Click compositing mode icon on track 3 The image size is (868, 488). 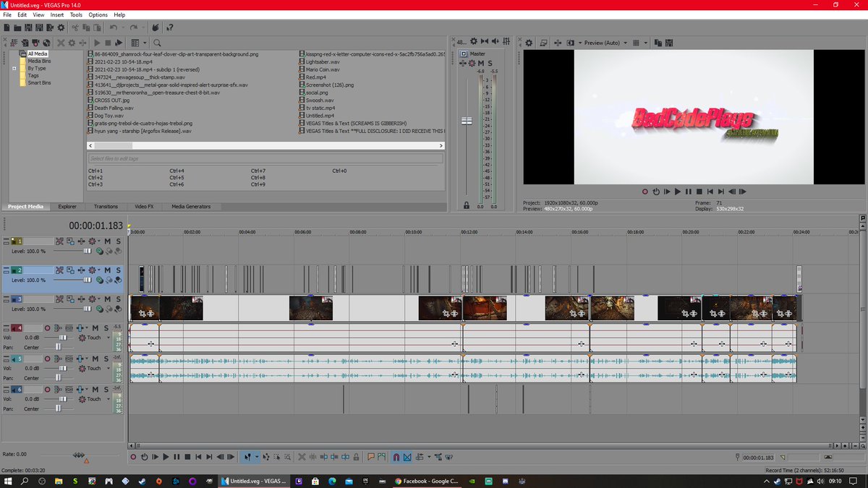coord(99,309)
